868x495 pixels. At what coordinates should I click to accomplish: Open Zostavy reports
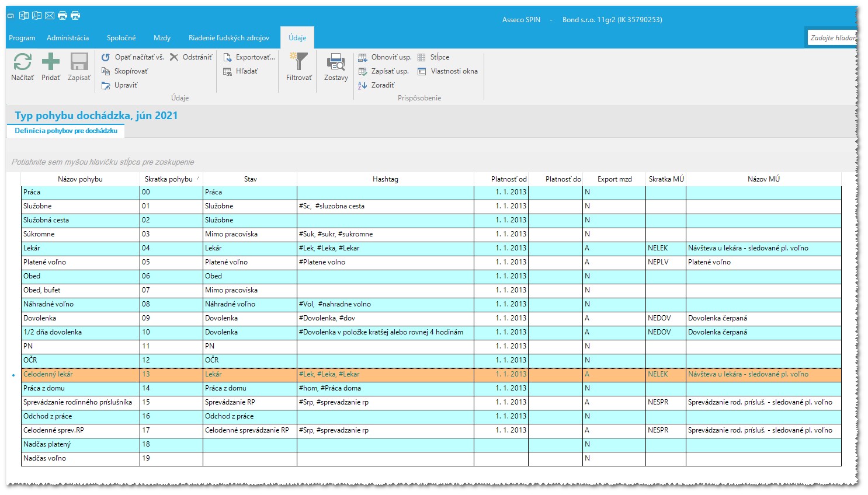coord(336,67)
